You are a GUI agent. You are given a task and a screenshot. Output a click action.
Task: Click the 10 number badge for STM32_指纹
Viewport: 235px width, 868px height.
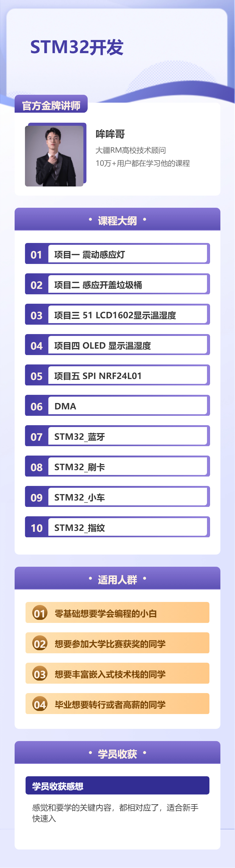(x=37, y=527)
